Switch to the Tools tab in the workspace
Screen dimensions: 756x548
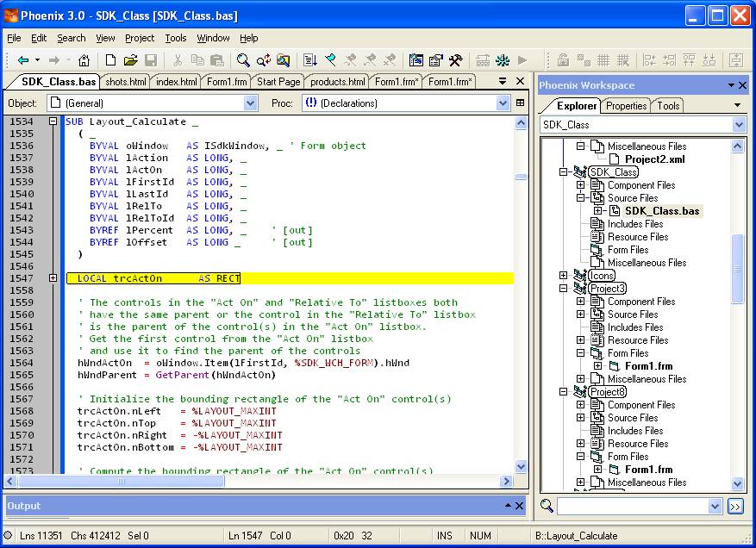[668, 106]
